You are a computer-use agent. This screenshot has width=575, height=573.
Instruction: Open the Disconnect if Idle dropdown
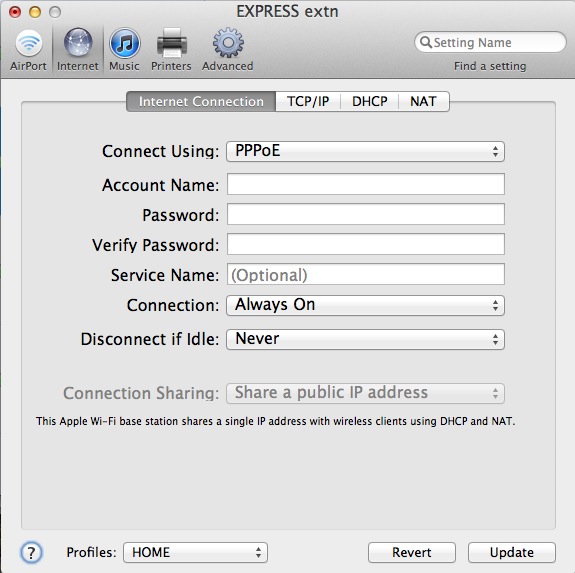pos(365,339)
